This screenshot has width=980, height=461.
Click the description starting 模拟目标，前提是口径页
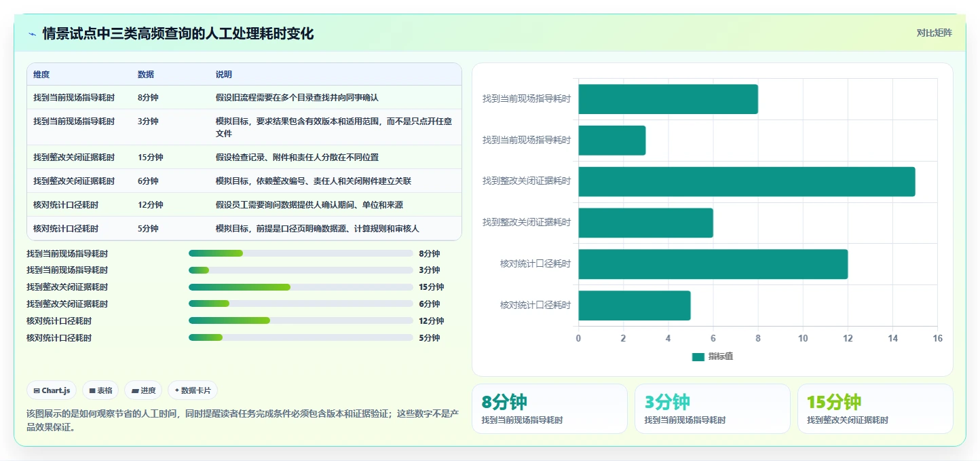pyautogui.click(x=317, y=228)
